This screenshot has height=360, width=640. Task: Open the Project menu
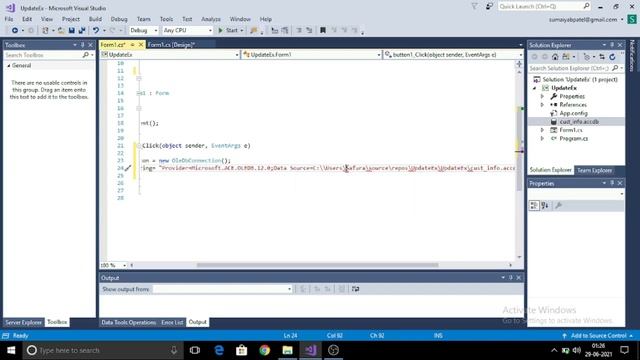71,19
